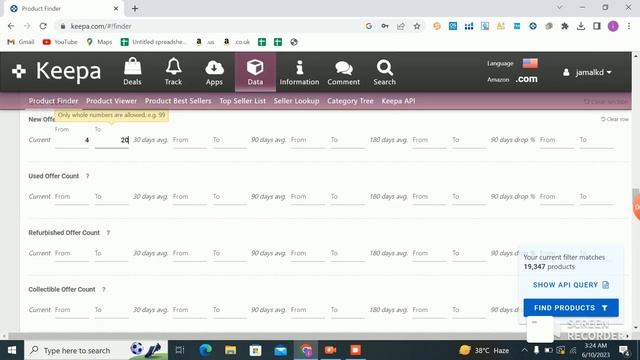Image resolution: width=640 pixels, height=360 pixels.
Task: Open Chrome three-dot menu
Action: [629, 26]
